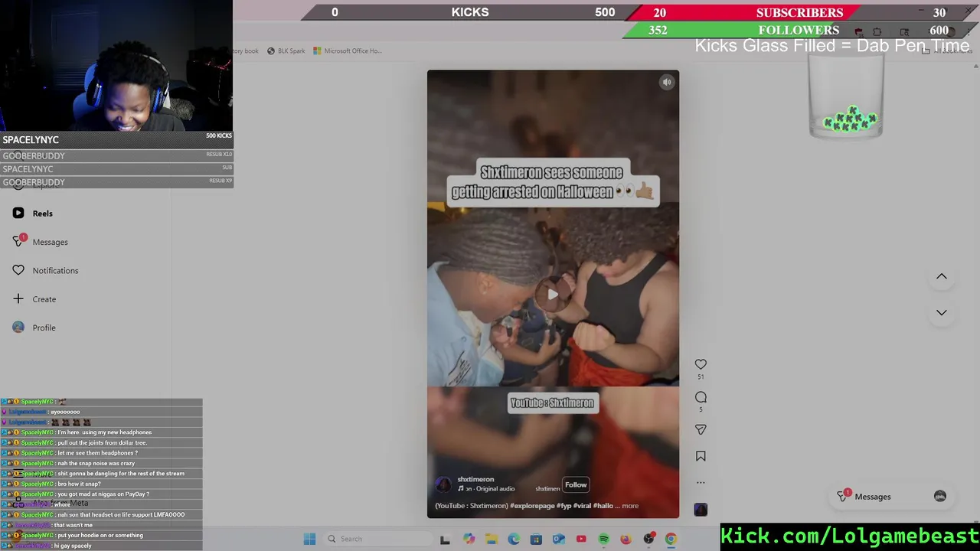
Task: Open Microsoft Edge from the taskbar
Action: [x=514, y=540]
